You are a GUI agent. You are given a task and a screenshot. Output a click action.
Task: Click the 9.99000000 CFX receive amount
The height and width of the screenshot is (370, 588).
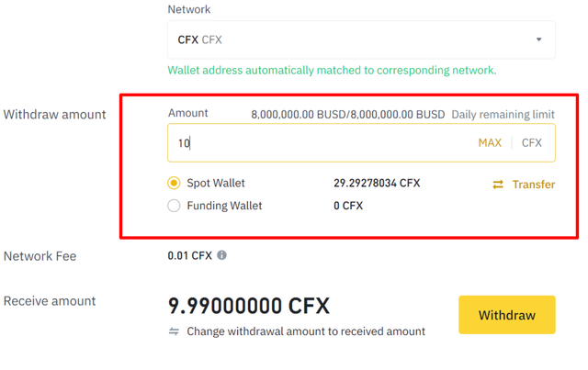point(248,306)
